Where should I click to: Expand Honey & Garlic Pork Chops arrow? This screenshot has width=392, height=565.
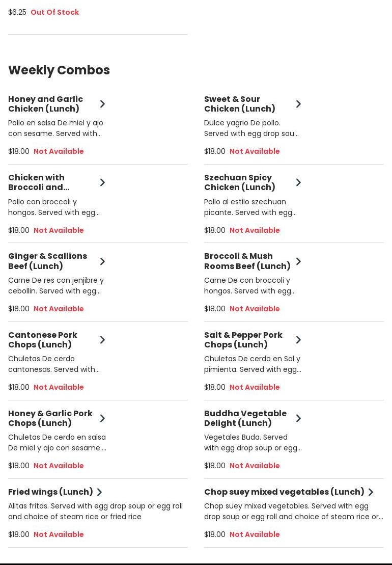pos(102,418)
